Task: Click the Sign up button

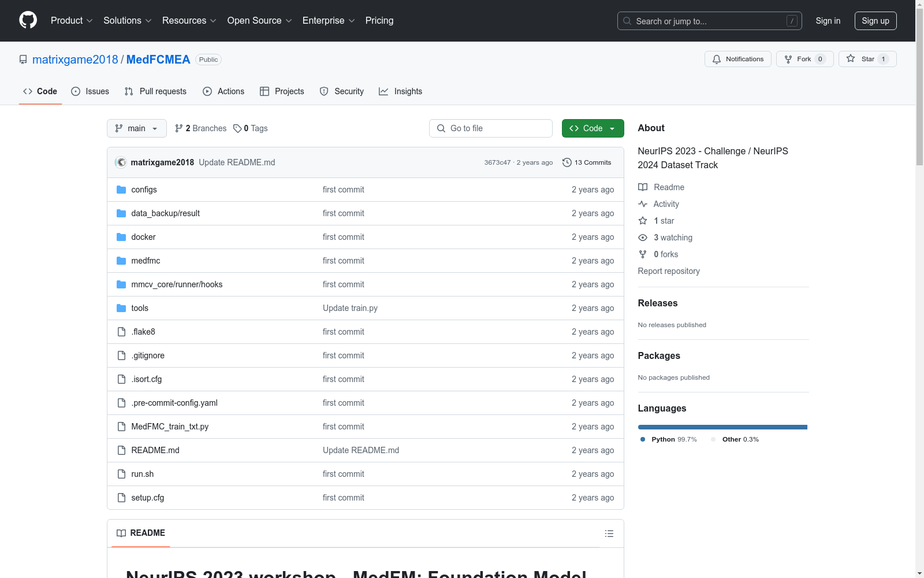Action: click(x=875, y=21)
